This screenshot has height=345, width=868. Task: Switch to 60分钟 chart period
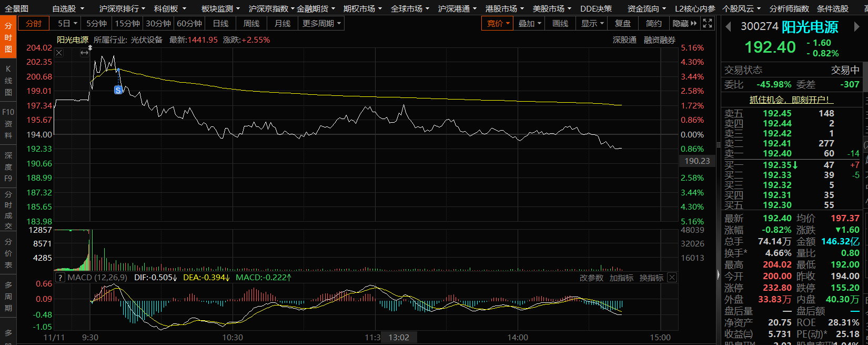(x=189, y=24)
